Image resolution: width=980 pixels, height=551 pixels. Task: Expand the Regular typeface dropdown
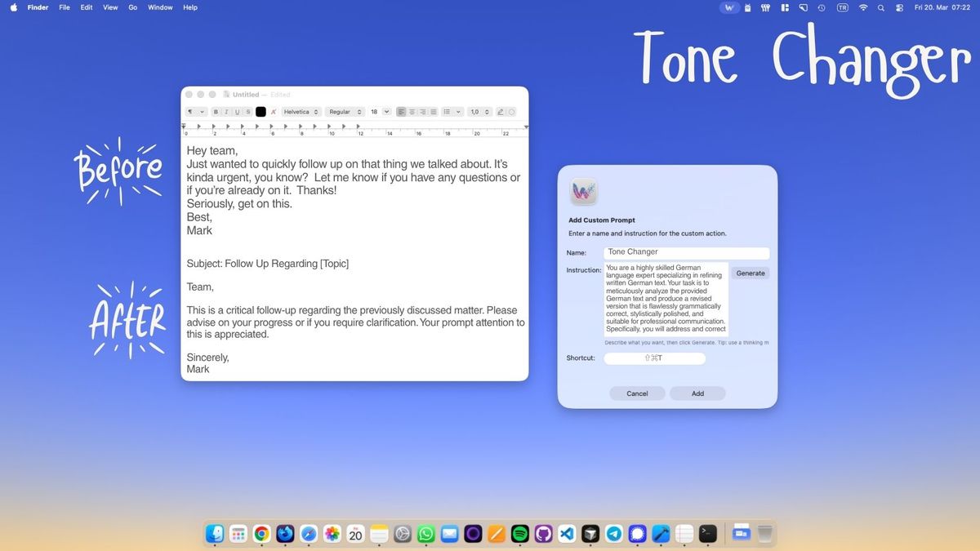[x=345, y=112]
